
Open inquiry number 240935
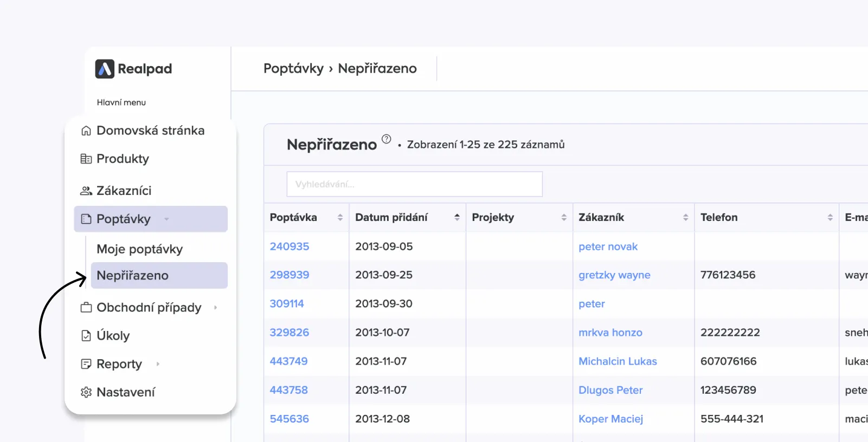click(289, 246)
